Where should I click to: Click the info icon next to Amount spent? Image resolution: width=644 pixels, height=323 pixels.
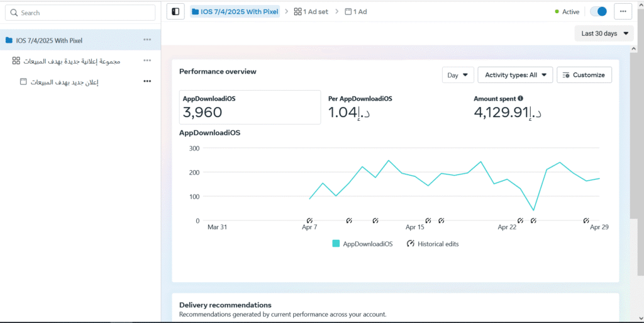click(x=520, y=98)
